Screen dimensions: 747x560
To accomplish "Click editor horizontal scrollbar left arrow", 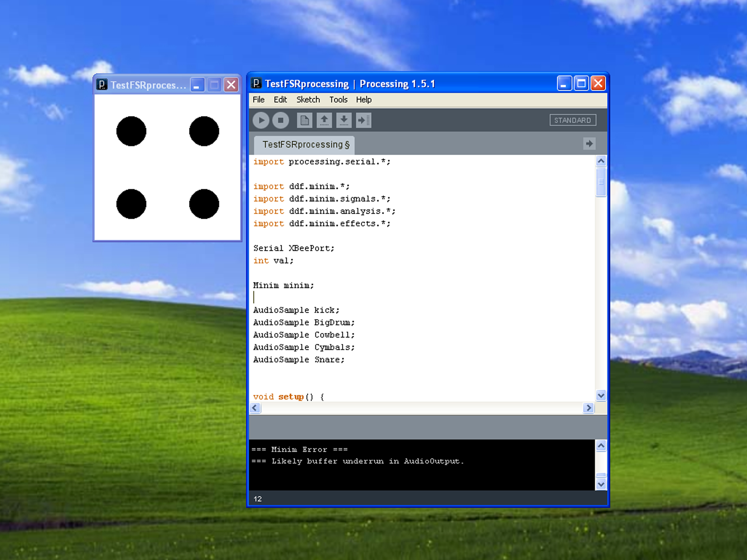I will 255,408.
